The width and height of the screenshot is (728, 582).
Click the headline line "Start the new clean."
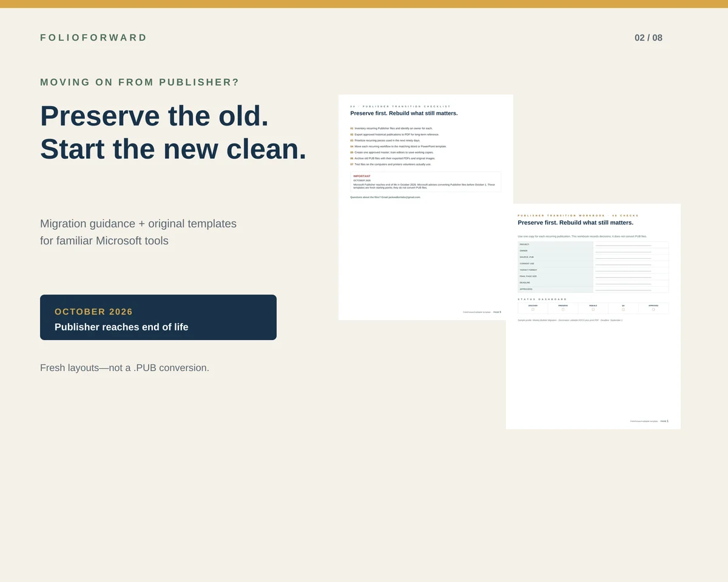coord(174,149)
